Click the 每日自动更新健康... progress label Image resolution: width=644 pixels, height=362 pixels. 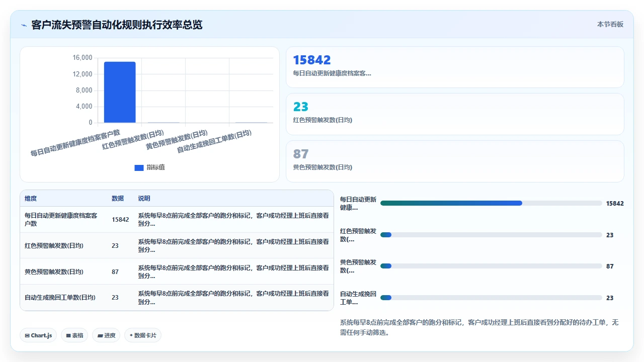point(358,203)
